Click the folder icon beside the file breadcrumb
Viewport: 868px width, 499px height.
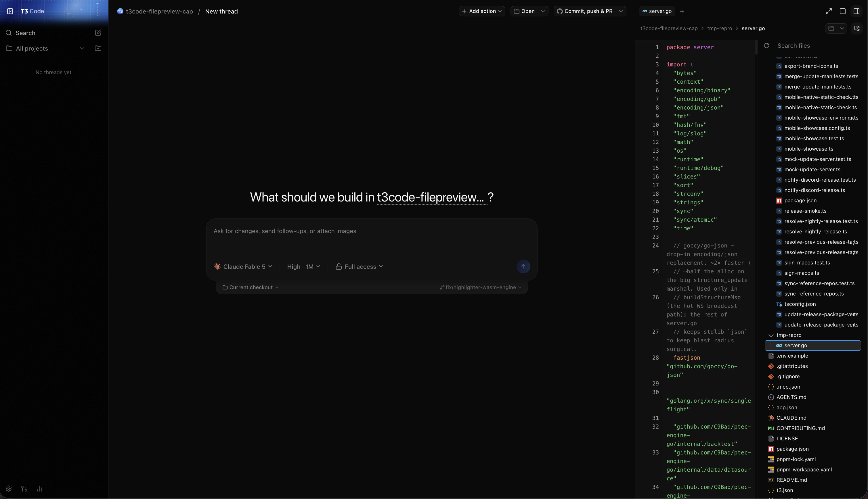click(831, 28)
